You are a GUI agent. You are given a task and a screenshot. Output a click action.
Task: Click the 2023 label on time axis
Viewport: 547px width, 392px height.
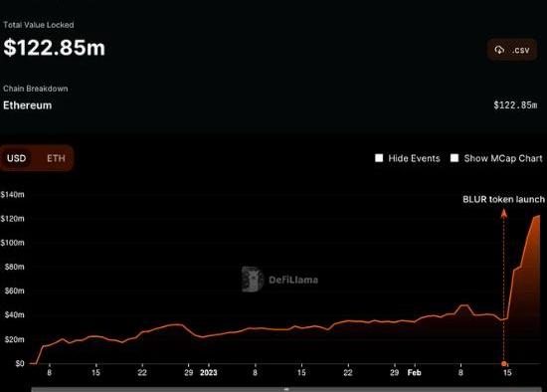click(208, 372)
